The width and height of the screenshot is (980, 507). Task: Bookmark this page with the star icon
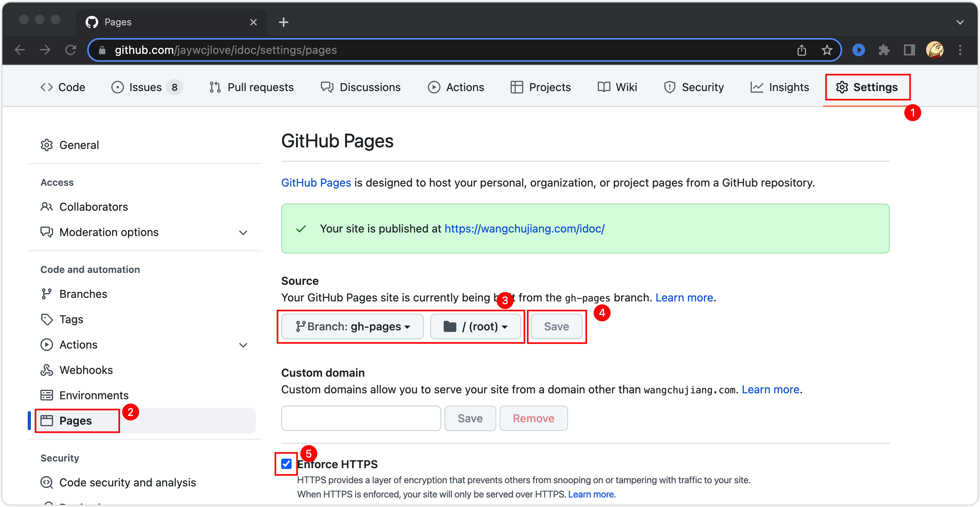pos(827,50)
